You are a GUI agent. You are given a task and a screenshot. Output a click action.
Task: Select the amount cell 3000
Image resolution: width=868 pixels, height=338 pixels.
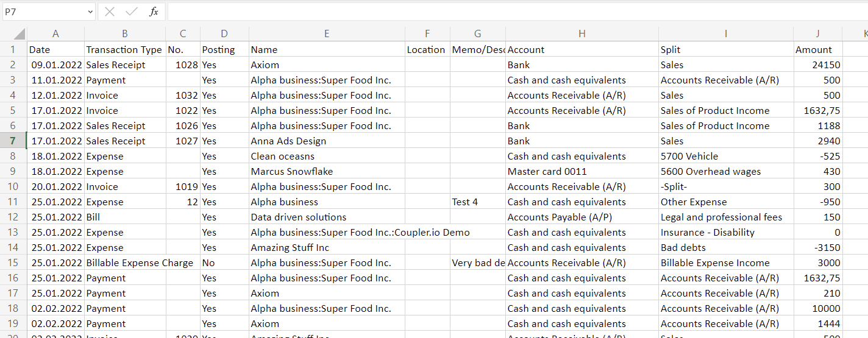coord(818,262)
